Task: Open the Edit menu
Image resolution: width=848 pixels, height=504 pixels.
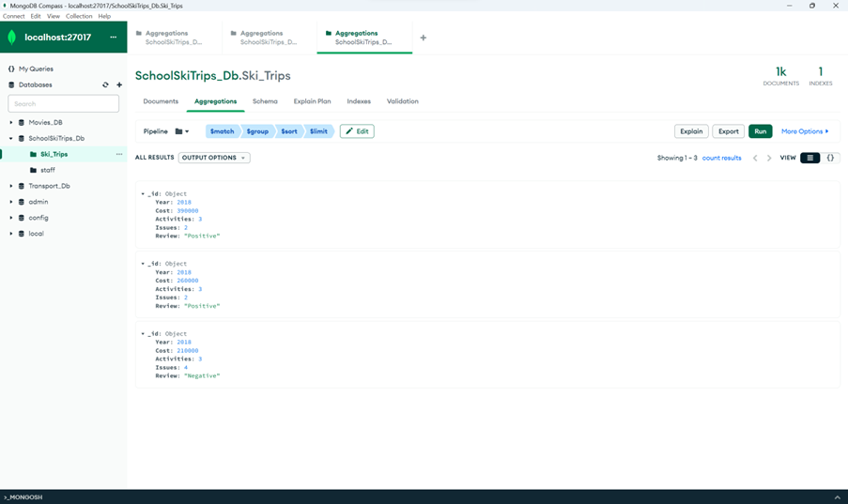Action: [36, 16]
